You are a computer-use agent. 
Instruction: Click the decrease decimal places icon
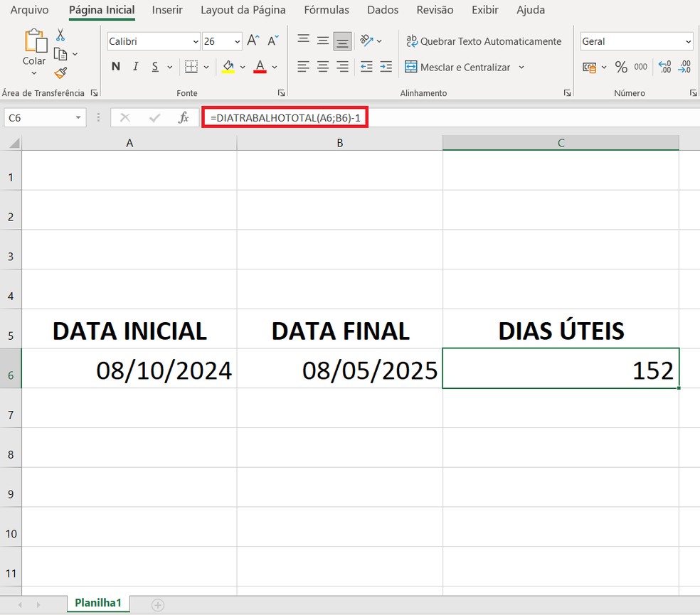point(685,67)
